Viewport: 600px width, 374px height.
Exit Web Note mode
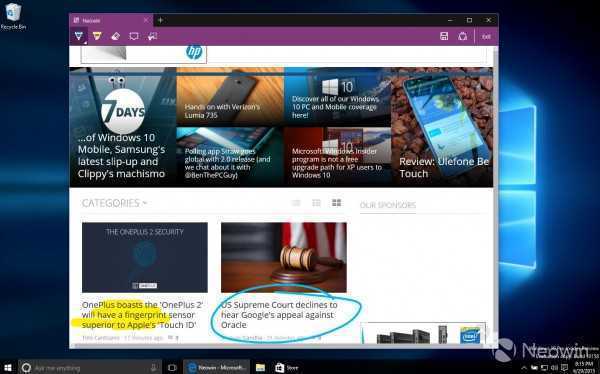(x=486, y=37)
